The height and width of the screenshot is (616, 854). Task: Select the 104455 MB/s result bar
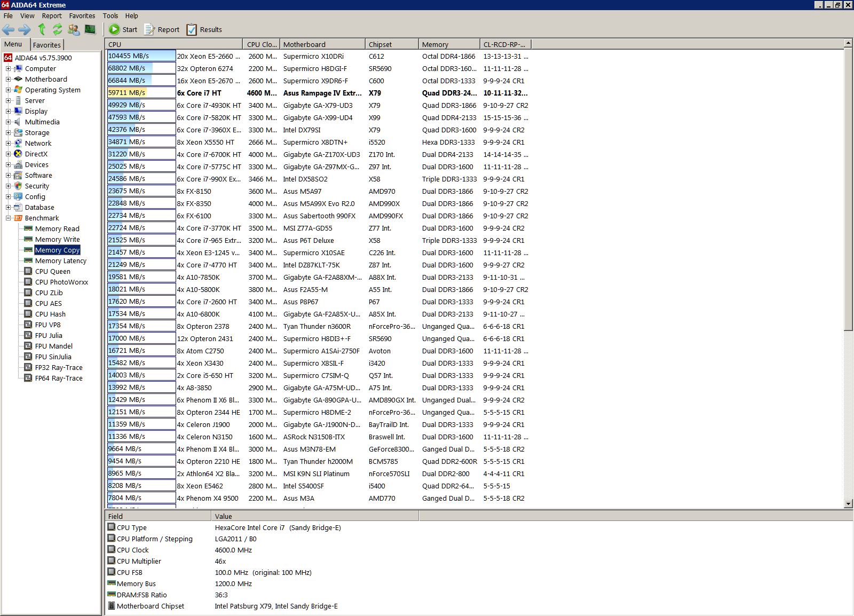point(141,56)
